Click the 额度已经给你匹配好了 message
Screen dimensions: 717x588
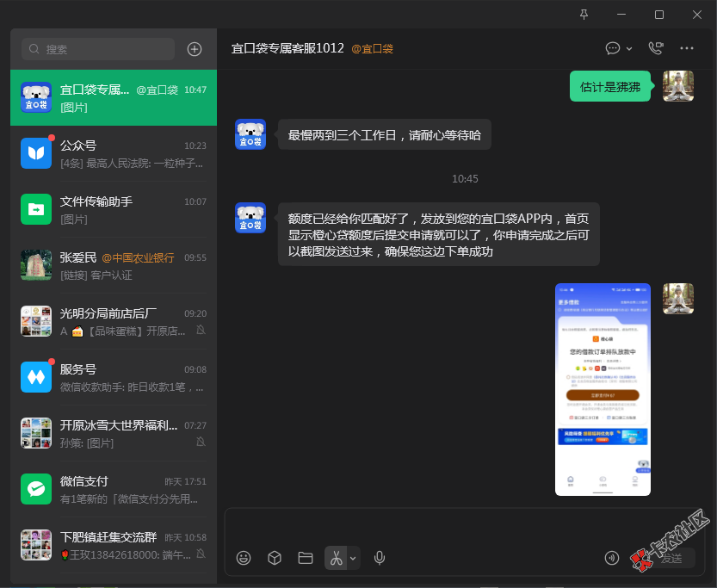click(438, 234)
